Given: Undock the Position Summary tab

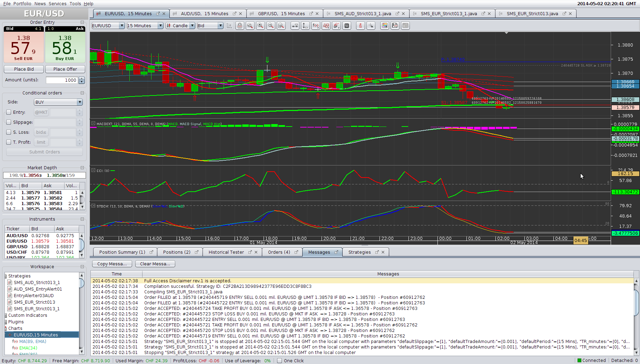Looking at the screenshot, I should [151, 252].
